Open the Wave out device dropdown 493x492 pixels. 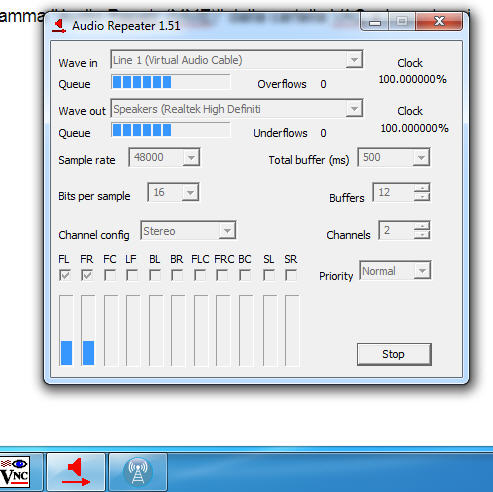pyautogui.click(x=237, y=109)
